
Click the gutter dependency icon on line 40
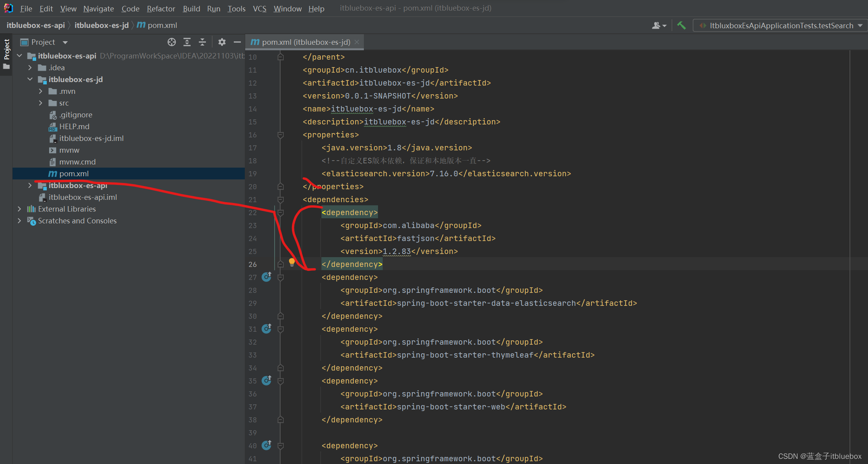tap(266, 446)
